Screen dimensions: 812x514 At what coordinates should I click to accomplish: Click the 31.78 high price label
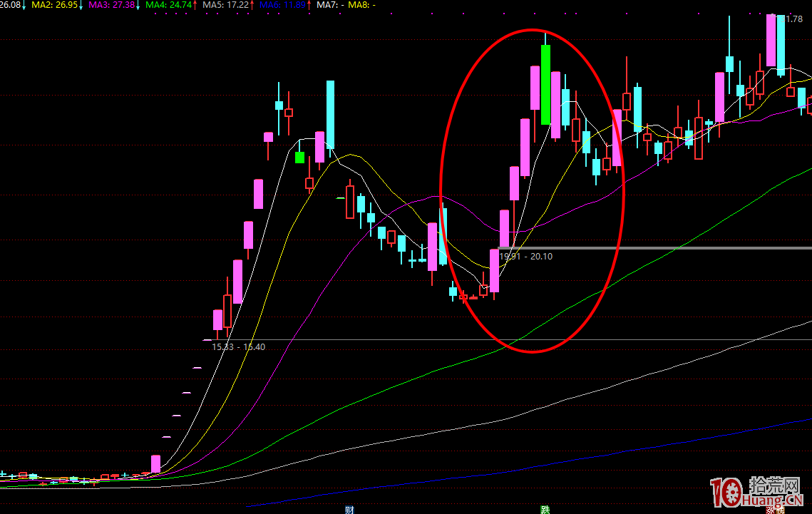point(792,19)
